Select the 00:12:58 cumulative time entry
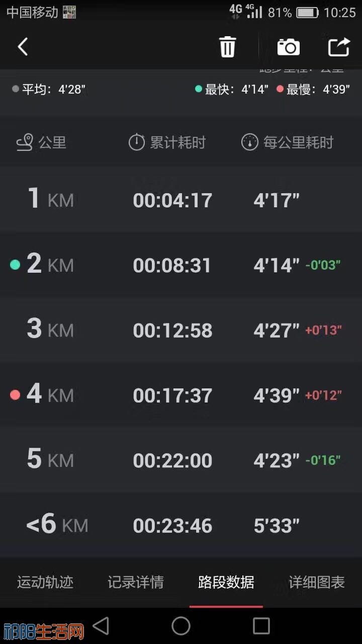This screenshot has width=362, height=644. point(172,331)
